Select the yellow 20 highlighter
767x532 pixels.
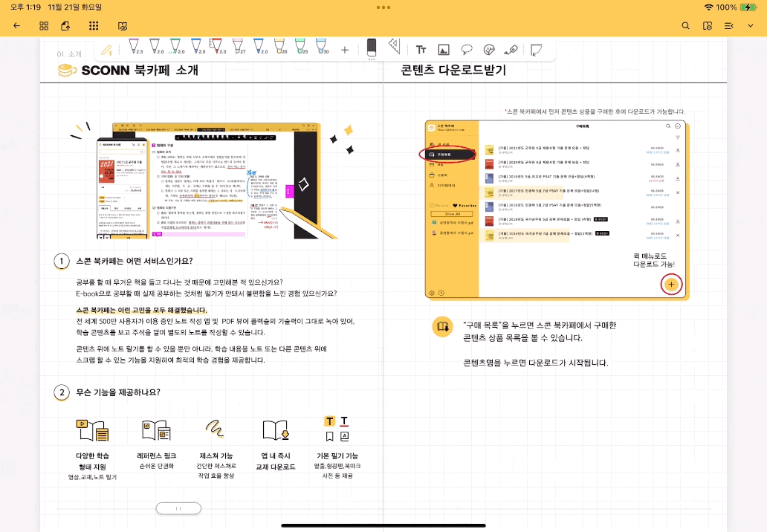(280, 47)
